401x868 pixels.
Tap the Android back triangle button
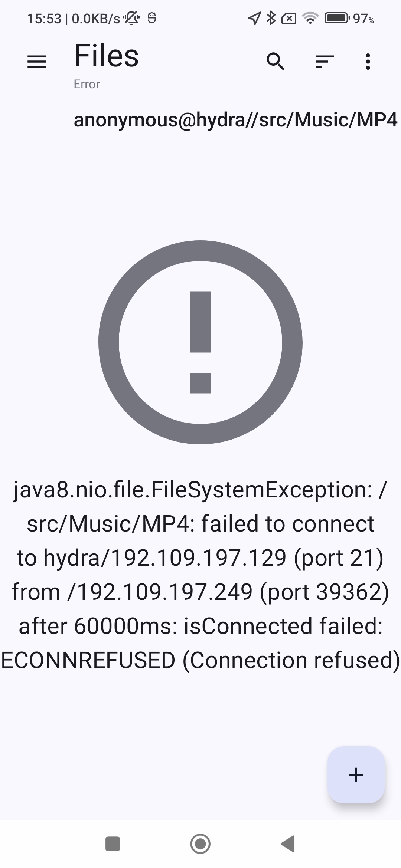[x=288, y=844]
